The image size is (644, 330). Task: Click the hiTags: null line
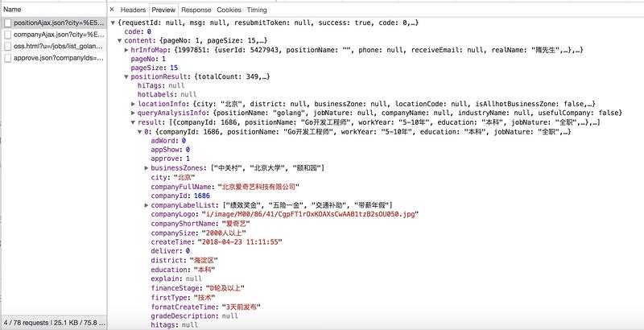[161, 85]
